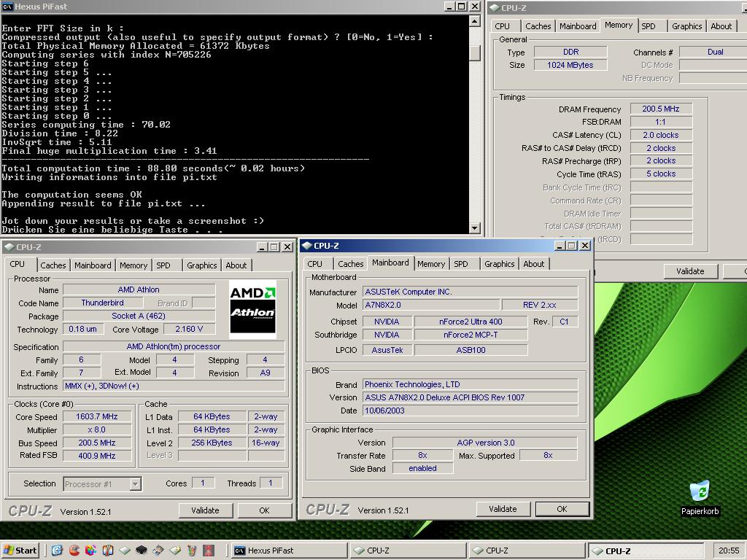Click the Hexus PiFast title bar console icon
Image resolution: width=747 pixels, height=560 pixels.
click(x=7, y=6)
